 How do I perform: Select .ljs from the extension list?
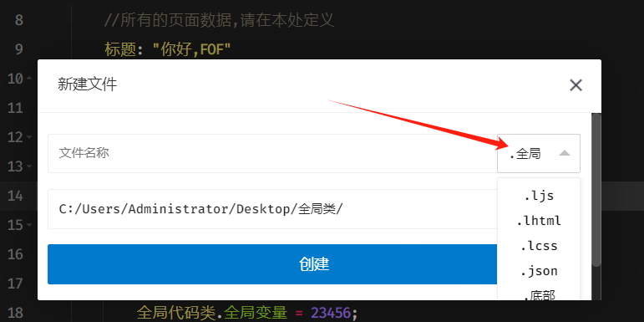(539, 197)
